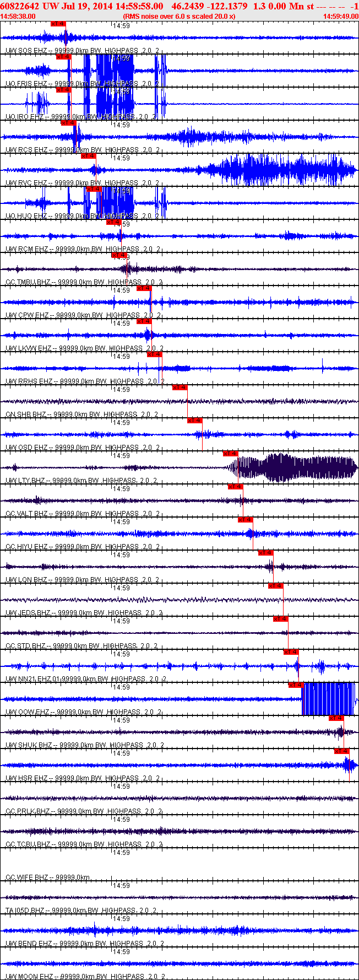
Task: Select the pick flag on UW CPW trace
Action: 144,288
